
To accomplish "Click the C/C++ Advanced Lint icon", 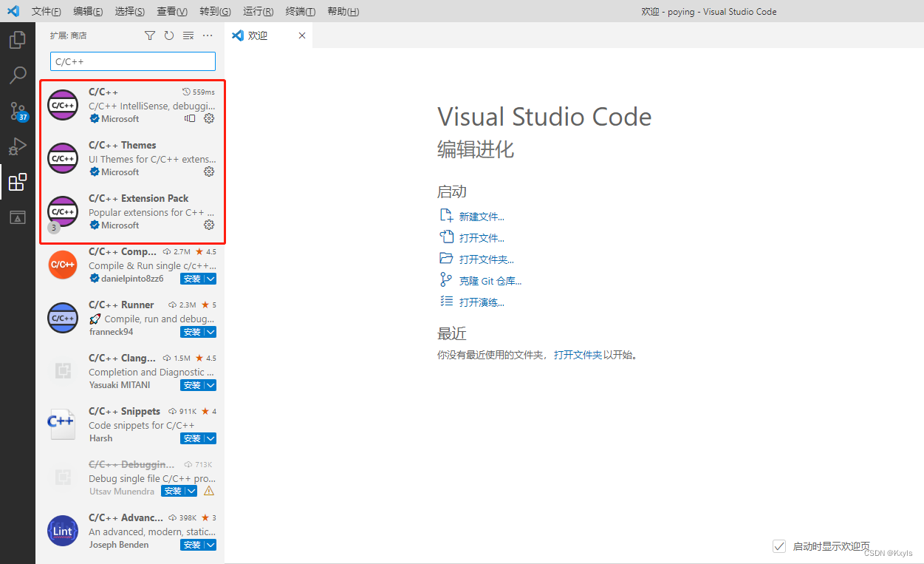I will tap(63, 531).
